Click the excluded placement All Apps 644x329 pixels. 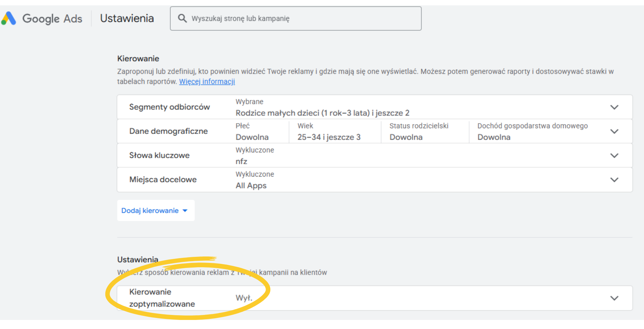[251, 186]
